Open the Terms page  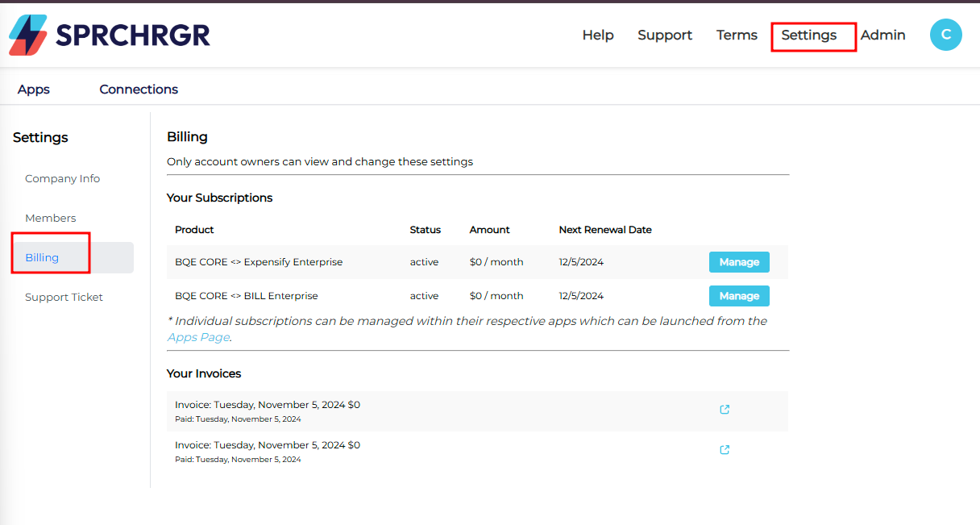click(x=737, y=35)
